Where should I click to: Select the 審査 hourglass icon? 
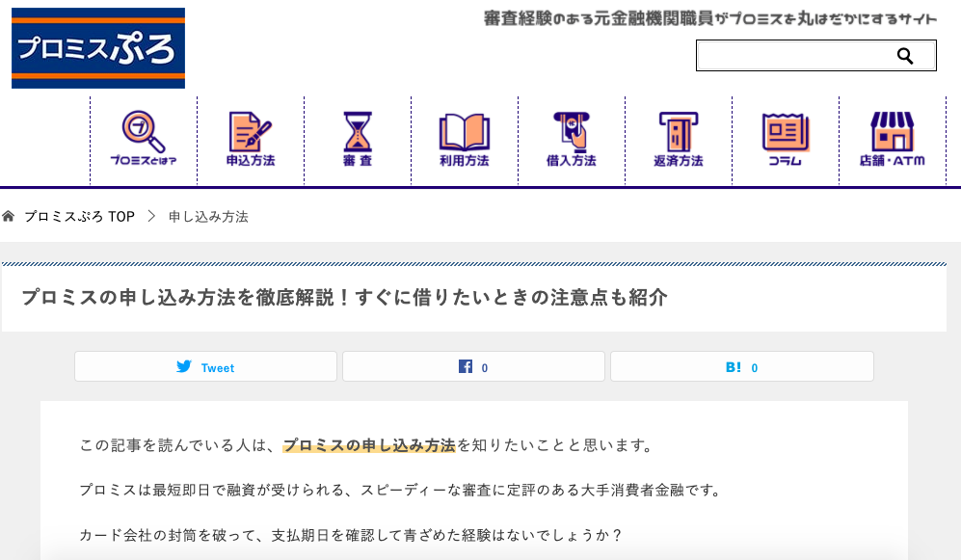tap(358, 131)
